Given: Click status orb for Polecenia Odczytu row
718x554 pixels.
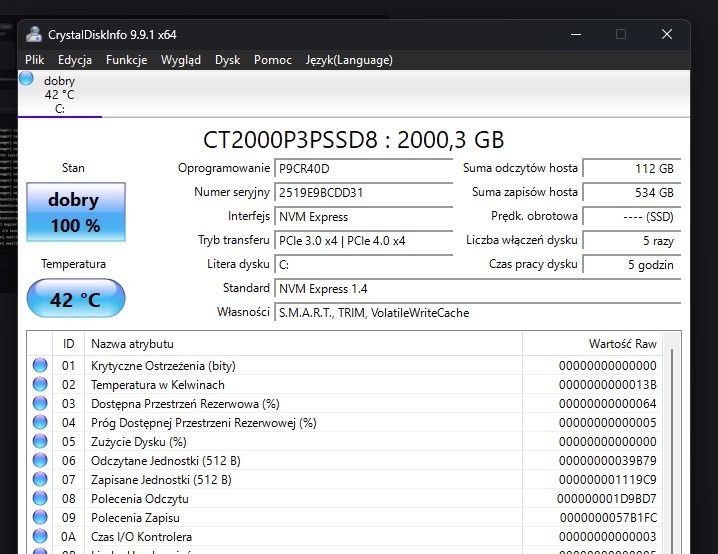Looking at the screenshot, I should point(40,498).
